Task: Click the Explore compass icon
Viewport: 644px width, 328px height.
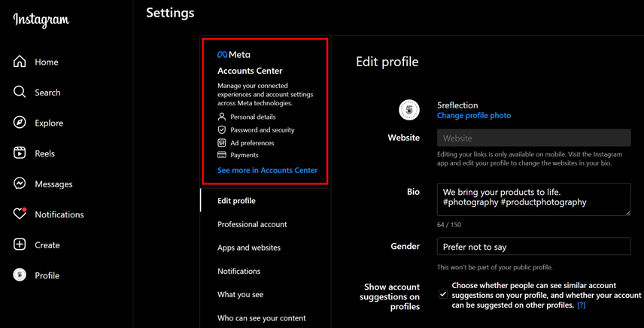Action: pos(20,123)
